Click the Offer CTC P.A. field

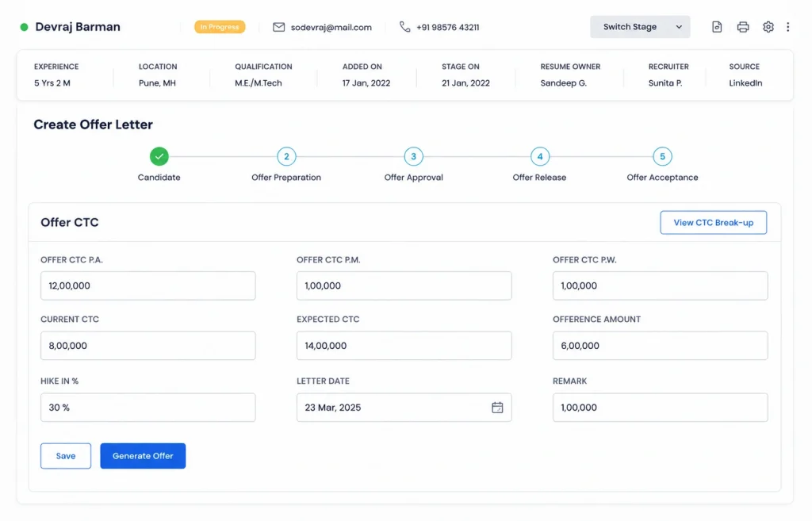pos(148,285)
